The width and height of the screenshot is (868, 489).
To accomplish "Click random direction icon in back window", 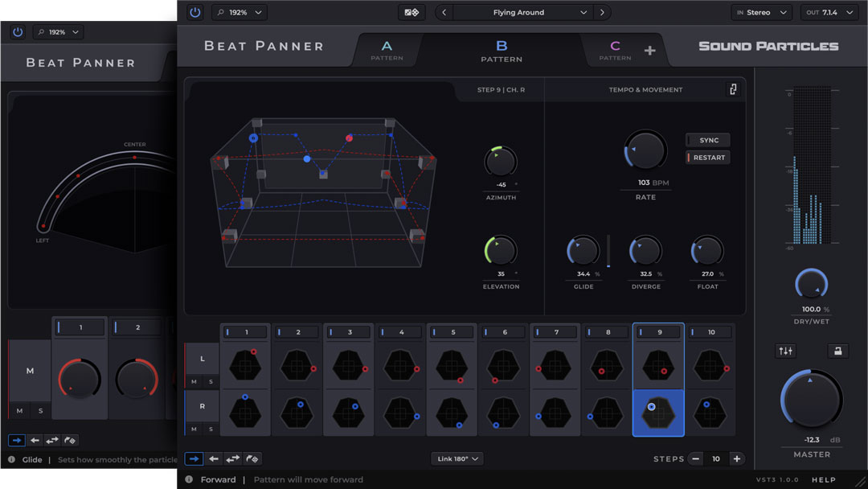I will pos(70,440).
